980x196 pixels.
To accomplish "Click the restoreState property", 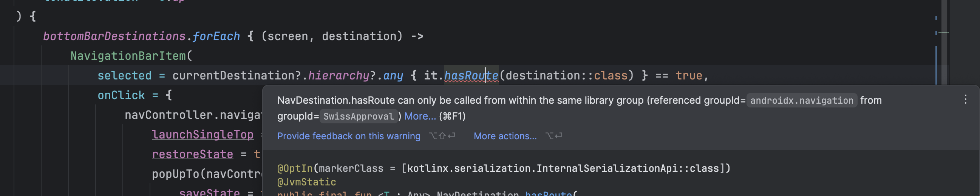I will click(192, 154).
